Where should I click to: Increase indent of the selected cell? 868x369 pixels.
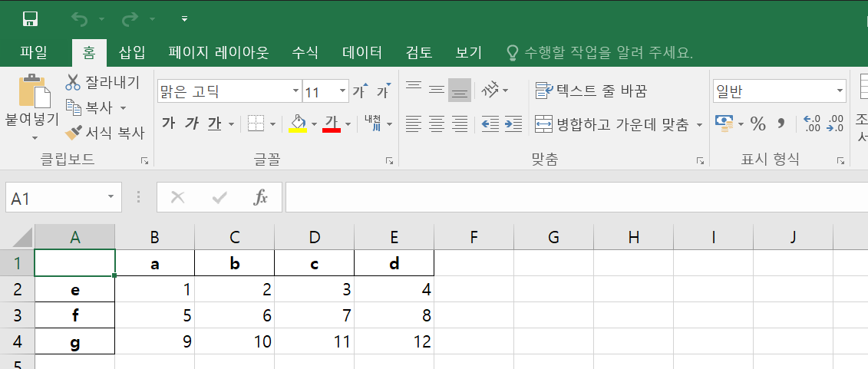(513, 124)
